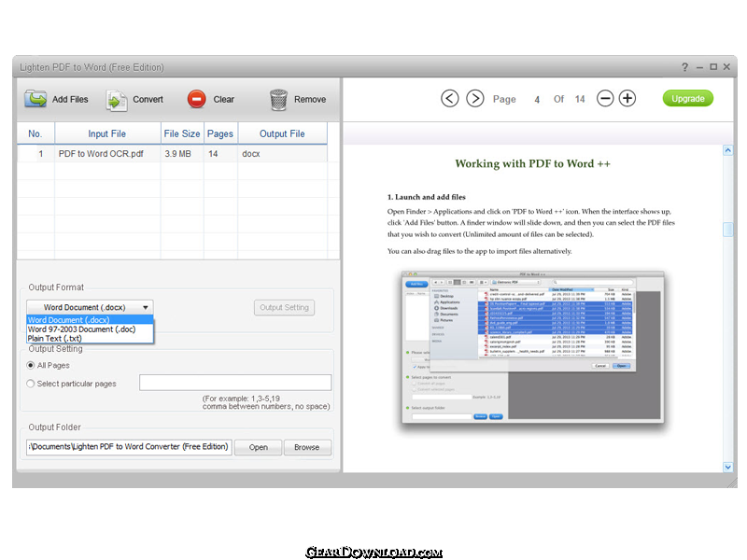The height and width of the screenshot is (560, 747).
Task: Click the Browse button
Action: [307, 447]
